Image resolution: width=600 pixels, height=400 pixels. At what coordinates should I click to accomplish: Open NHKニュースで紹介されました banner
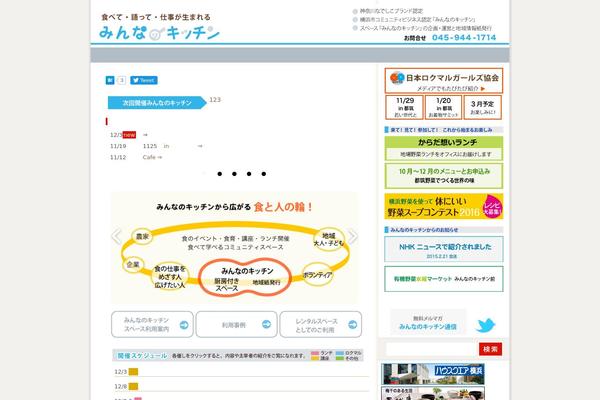pos(444,249)
